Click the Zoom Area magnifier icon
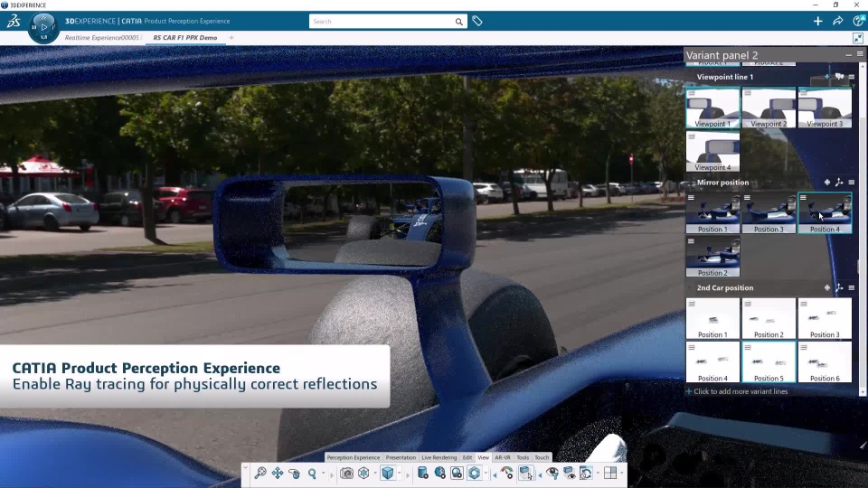This screenshot has width=868, height=488. pos(312,473)
